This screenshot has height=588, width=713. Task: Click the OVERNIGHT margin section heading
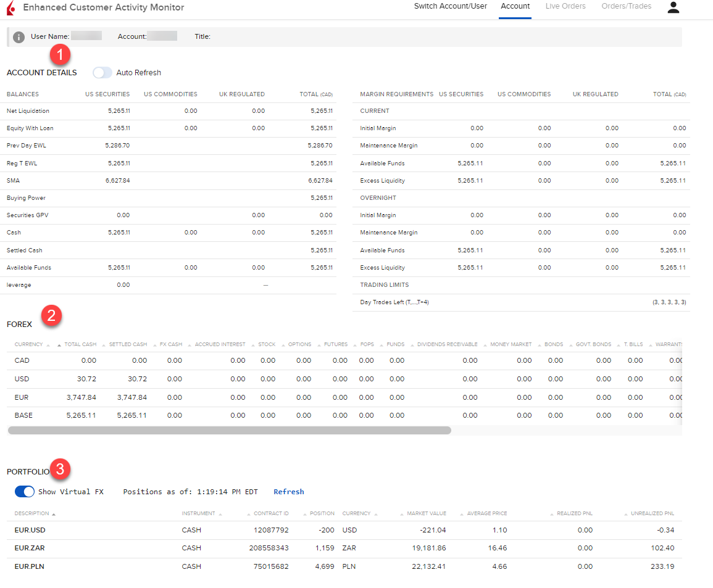pyautogui.click(x=378, y=198)
